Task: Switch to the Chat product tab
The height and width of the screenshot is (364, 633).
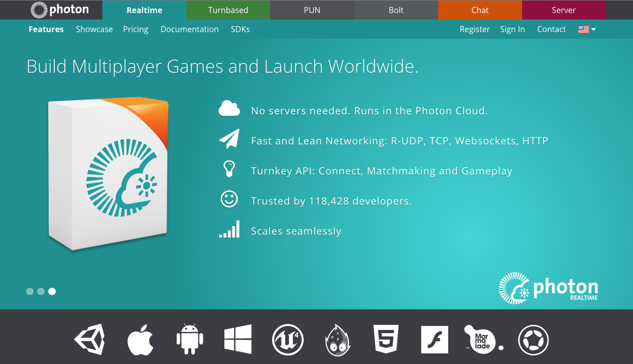Action: (480, 10)
